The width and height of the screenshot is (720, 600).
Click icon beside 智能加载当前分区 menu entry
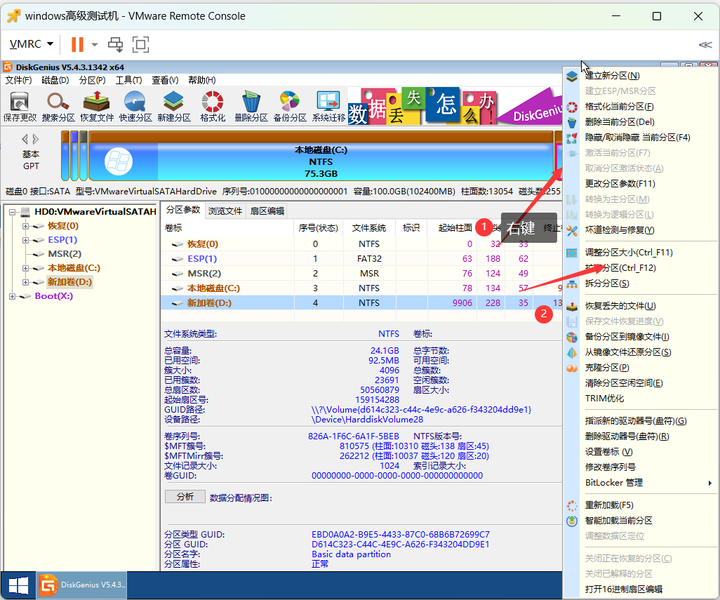(x=572, y=521)
